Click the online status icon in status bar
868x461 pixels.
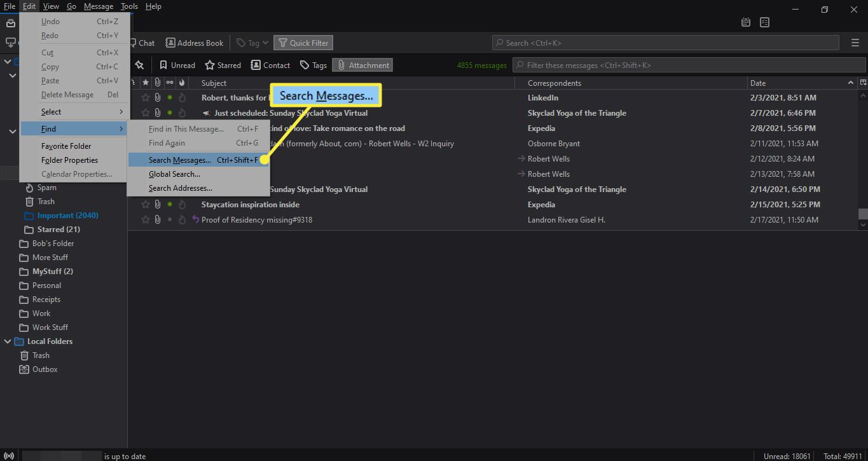click(x=10, y=456)
